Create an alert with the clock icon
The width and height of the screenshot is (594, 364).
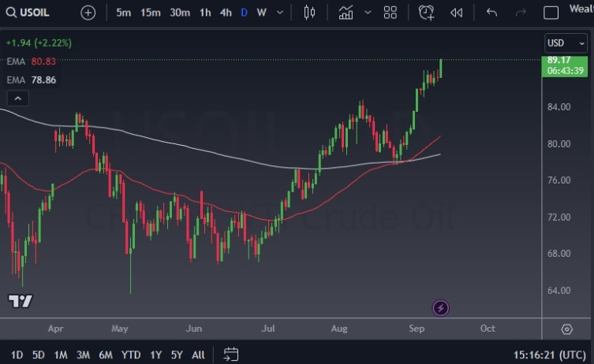coord(426,13)
